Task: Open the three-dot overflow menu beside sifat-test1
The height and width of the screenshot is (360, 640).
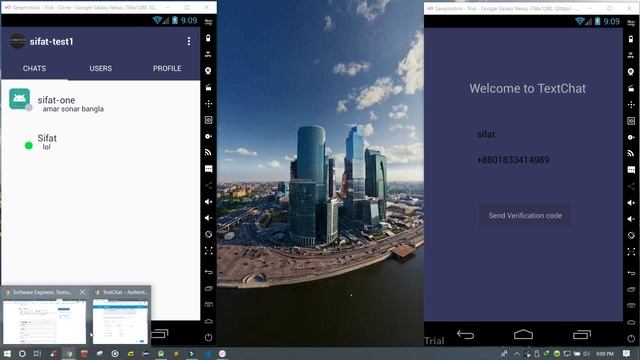Action: pos(189,41)
